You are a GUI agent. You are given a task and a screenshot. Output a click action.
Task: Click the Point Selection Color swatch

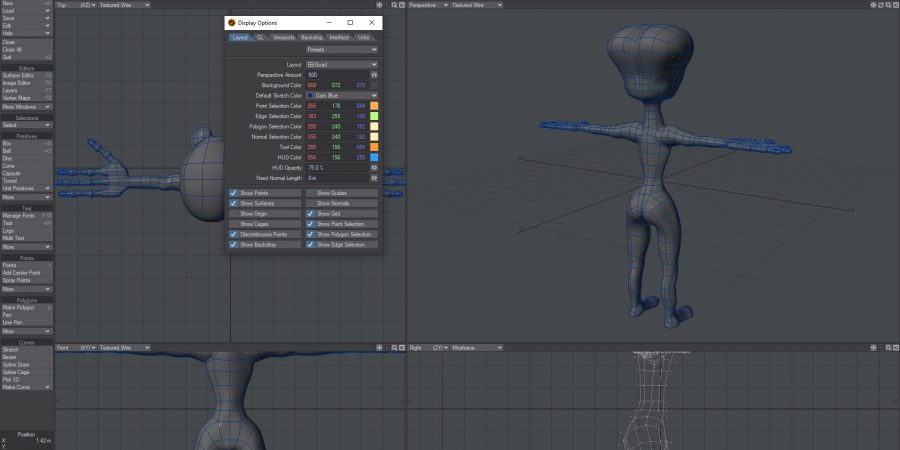374,106
